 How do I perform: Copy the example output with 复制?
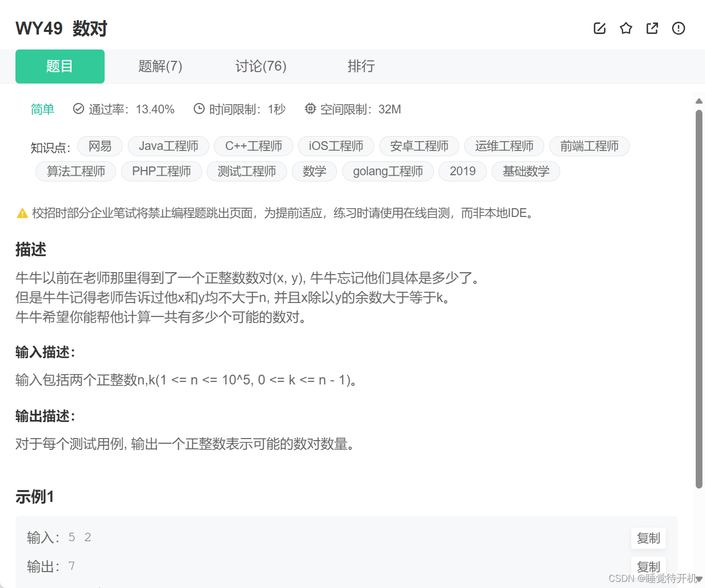[x=648, y=567]
